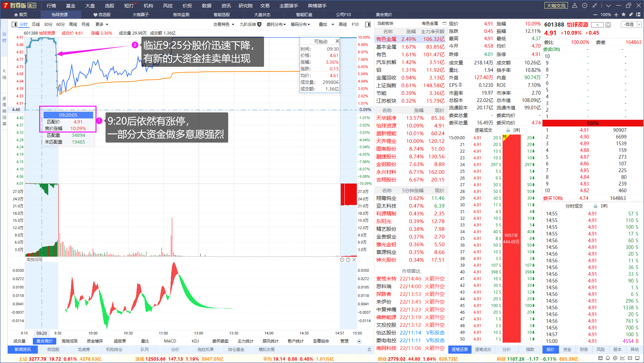Open the hexagon settings icon
Screen dimensions: 644x363
click(585, 5)
